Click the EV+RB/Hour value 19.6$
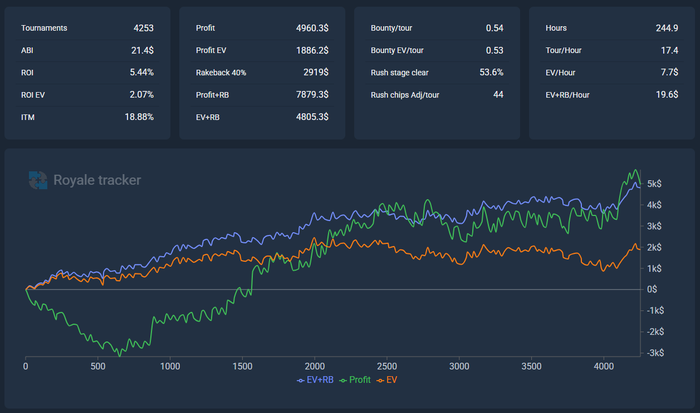700x413 pixels. point(667,95)
